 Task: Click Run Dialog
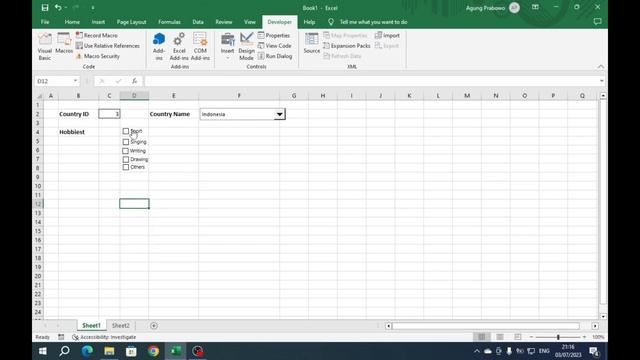(275, 56)
